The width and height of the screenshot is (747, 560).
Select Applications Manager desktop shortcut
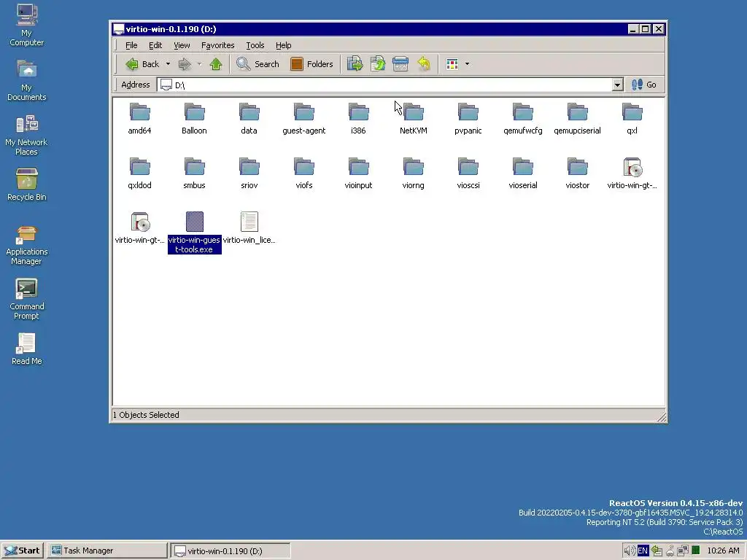tap(27, 245)
